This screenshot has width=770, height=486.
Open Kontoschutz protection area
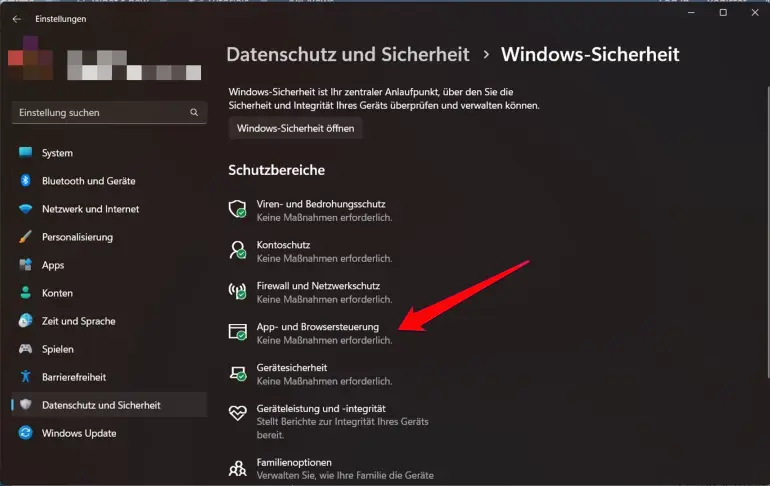(x=283, y=244)
